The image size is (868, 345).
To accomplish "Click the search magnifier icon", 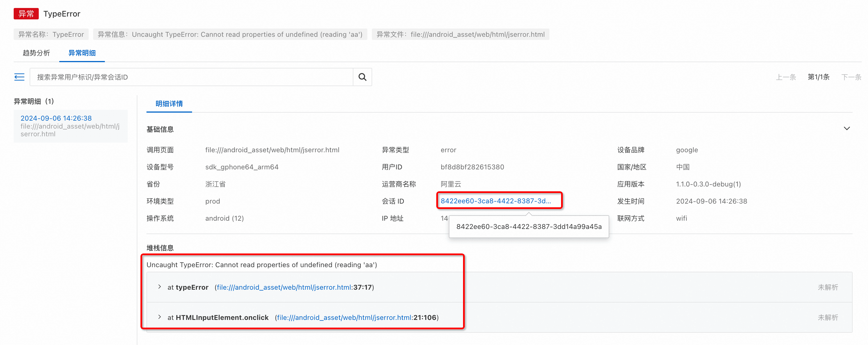I will (362, 77).
